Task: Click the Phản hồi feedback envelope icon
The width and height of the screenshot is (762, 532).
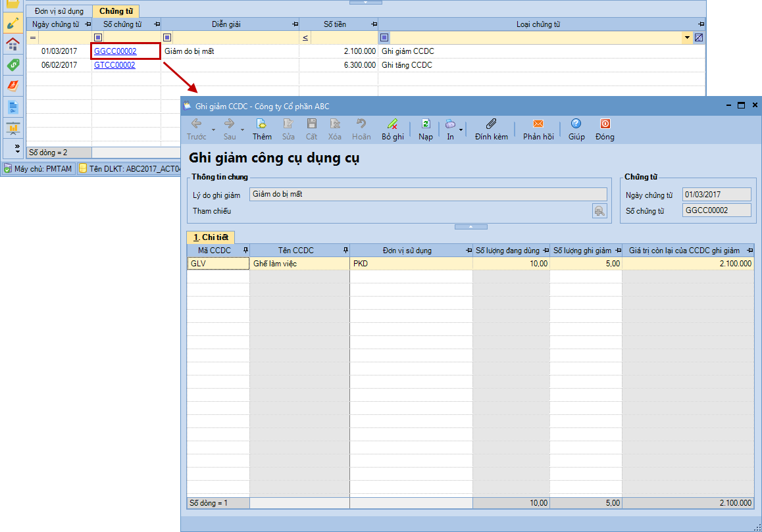Action: (538, 124)
